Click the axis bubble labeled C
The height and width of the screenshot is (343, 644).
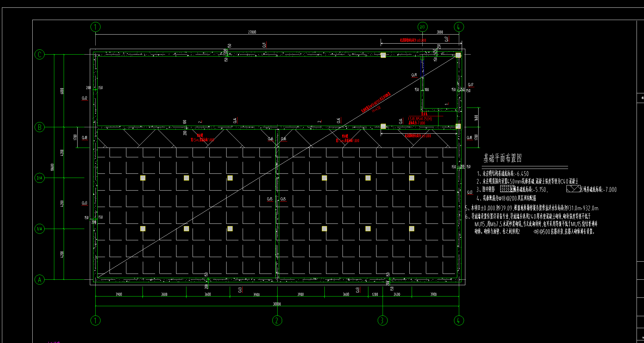[x=39, y=54]
